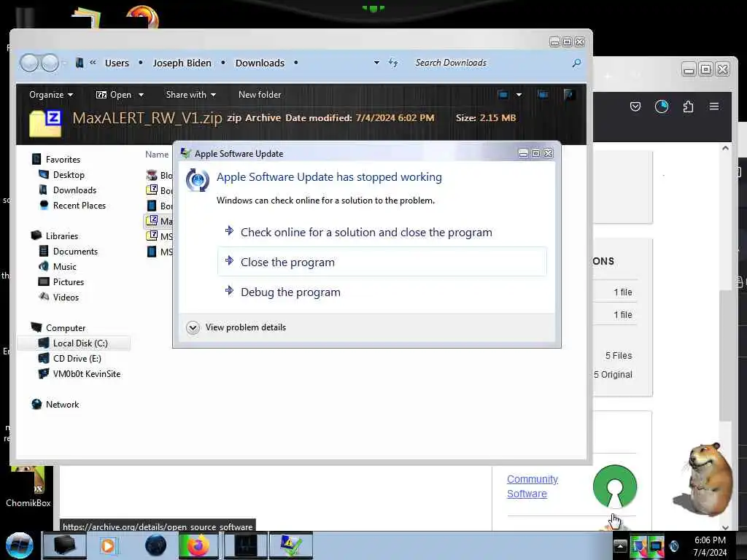Open the monitor graph taskbar icon
Image resolution: width=747 pixels, height=560 pixels.
point(245,545)
